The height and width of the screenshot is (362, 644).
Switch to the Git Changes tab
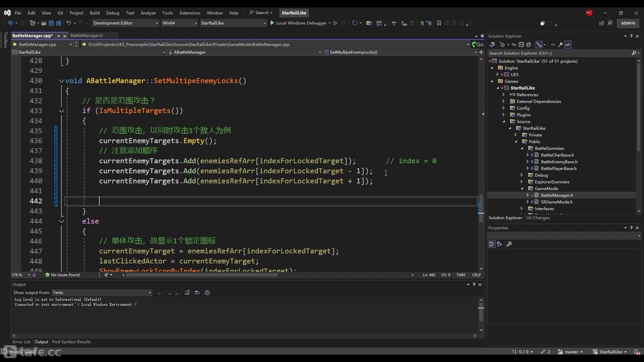[x=538, y=218]
